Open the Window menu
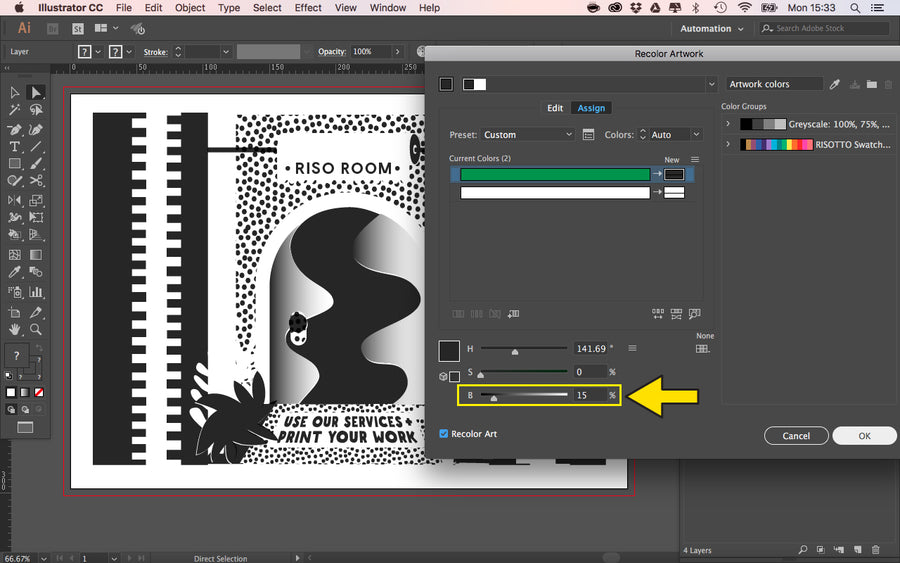This screenshot has height=563, width=900. tap(387, 7)
